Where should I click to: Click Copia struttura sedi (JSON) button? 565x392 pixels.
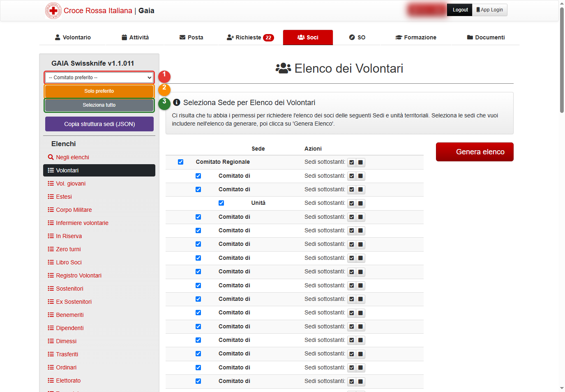[x=99, y=124]
